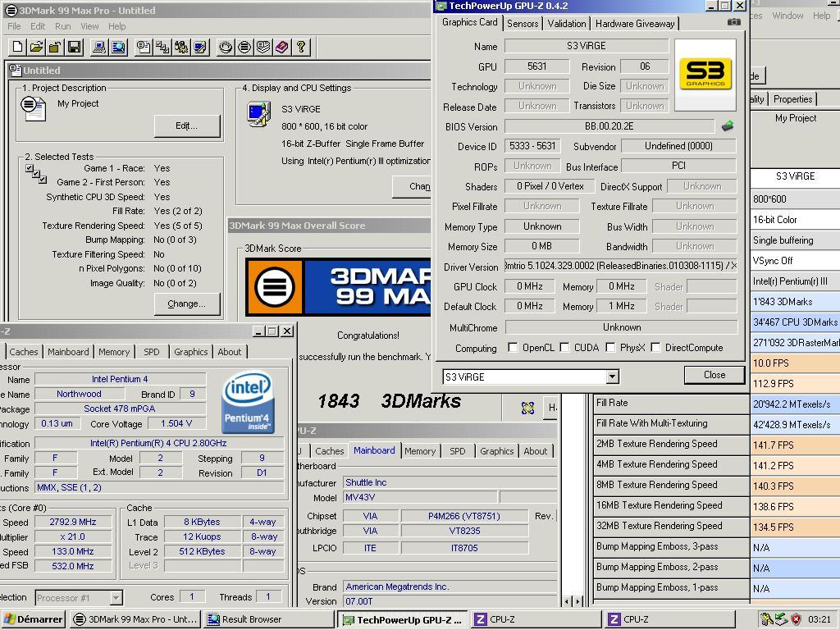Screen dimensions: 840x630
Task: Click the 32MB Texture Rendering Speed row
Action: tap(672, 526)
